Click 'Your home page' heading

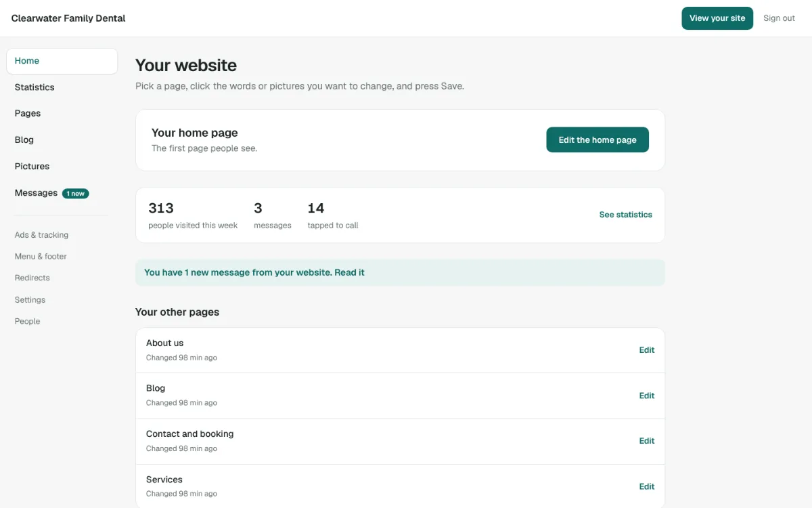point(195,133)
